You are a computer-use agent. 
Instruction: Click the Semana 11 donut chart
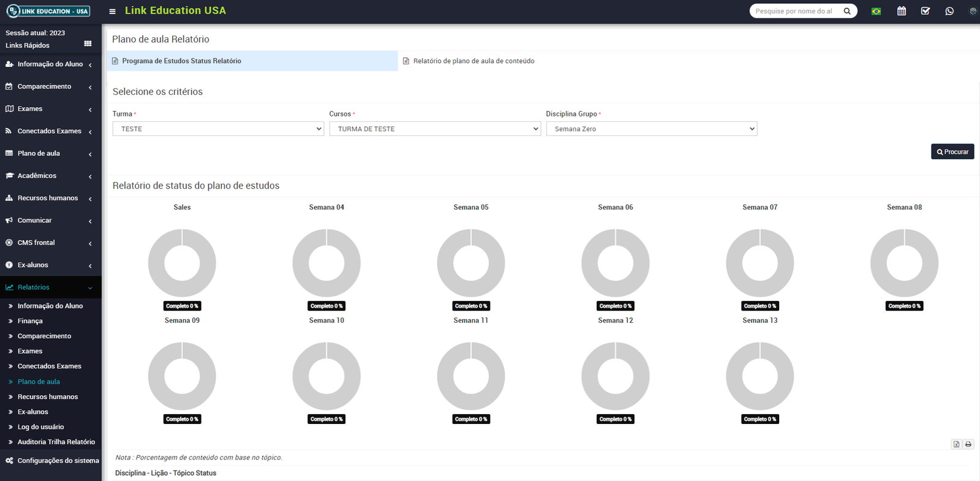pyautogui.click(x=471, y=376)
